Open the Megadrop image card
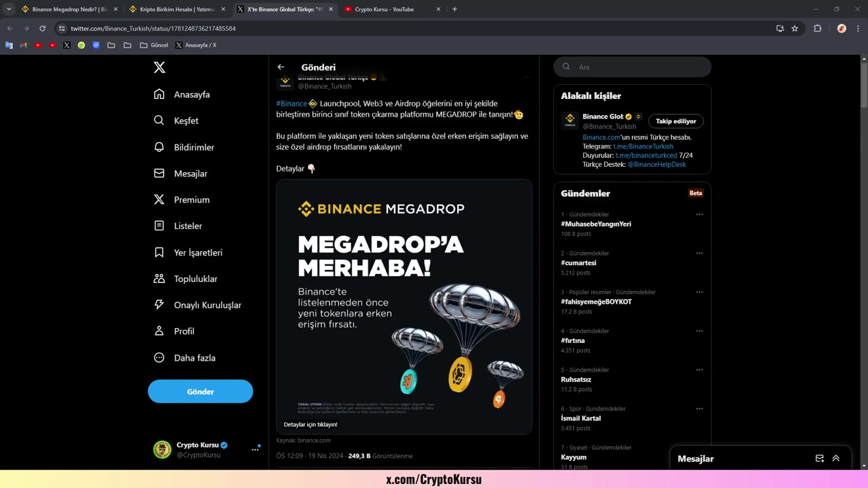Viewport: 868px width, 488px height. coord(404,306)
